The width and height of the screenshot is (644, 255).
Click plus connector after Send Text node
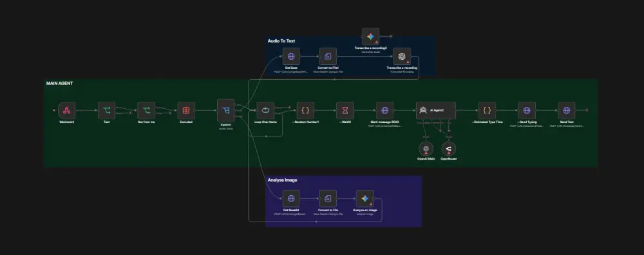587,111
